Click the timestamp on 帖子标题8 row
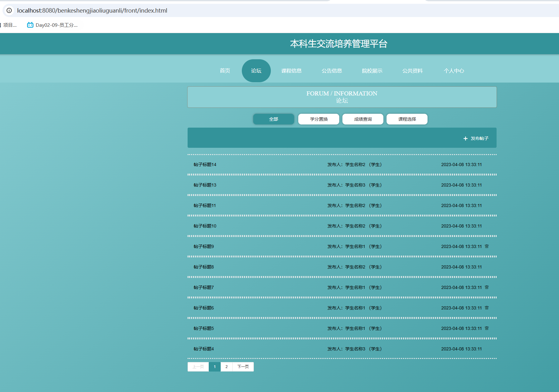 [462, 267]
